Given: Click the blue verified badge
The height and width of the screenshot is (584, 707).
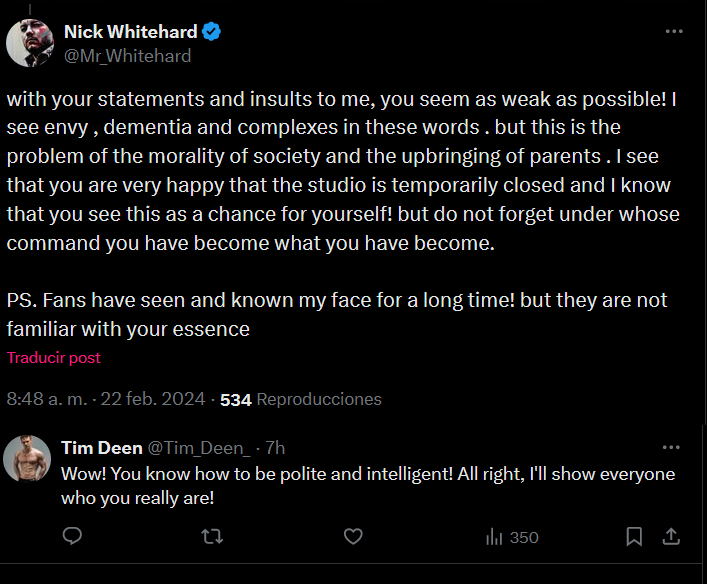Looking at the screenshot, I should coord(211,32).
